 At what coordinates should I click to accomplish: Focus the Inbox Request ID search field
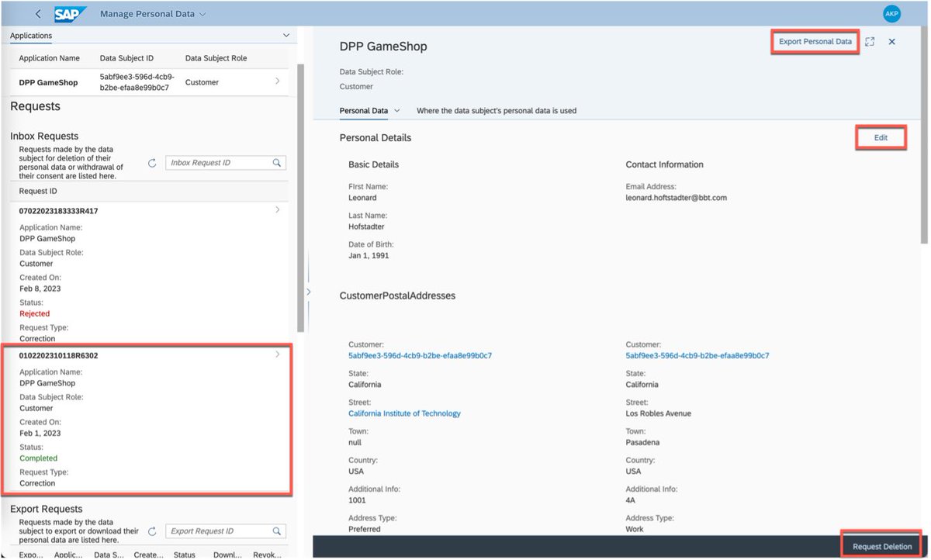click(226, 163)
